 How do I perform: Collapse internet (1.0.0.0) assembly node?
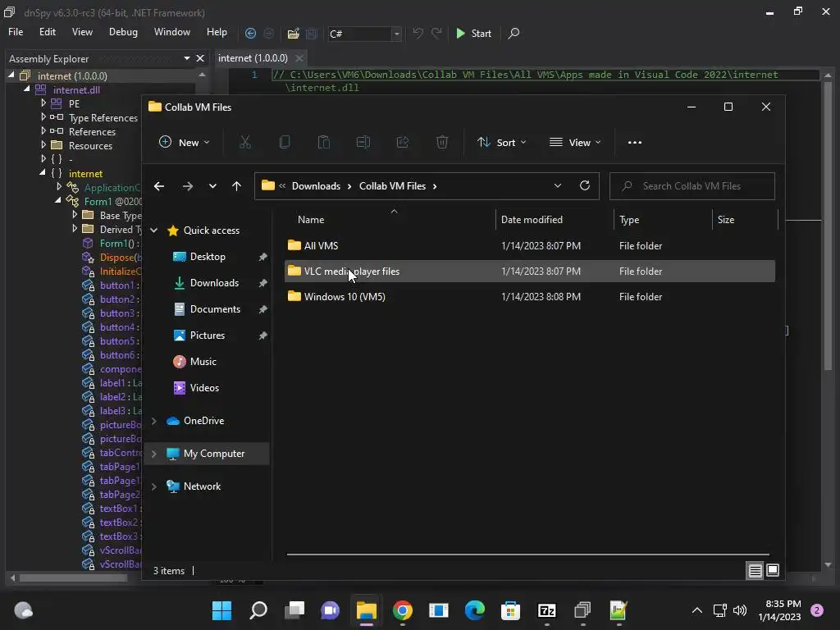[x=11, y=75]
